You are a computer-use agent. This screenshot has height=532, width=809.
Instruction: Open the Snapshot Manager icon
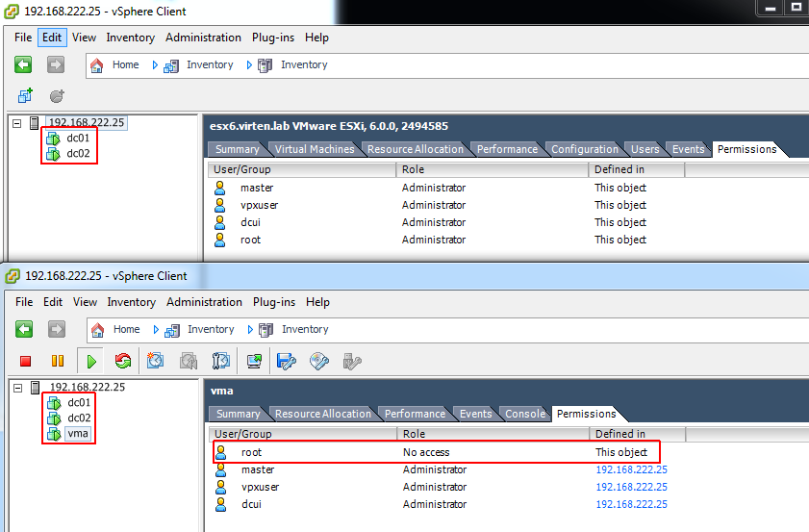click(x=221, y=361)
